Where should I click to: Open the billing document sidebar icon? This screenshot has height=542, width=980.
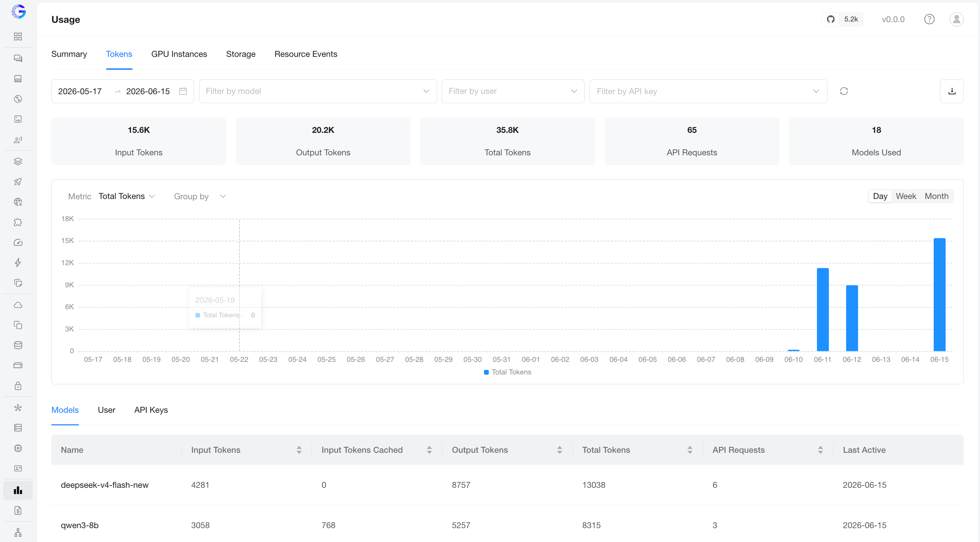click(x=18, y=510)
